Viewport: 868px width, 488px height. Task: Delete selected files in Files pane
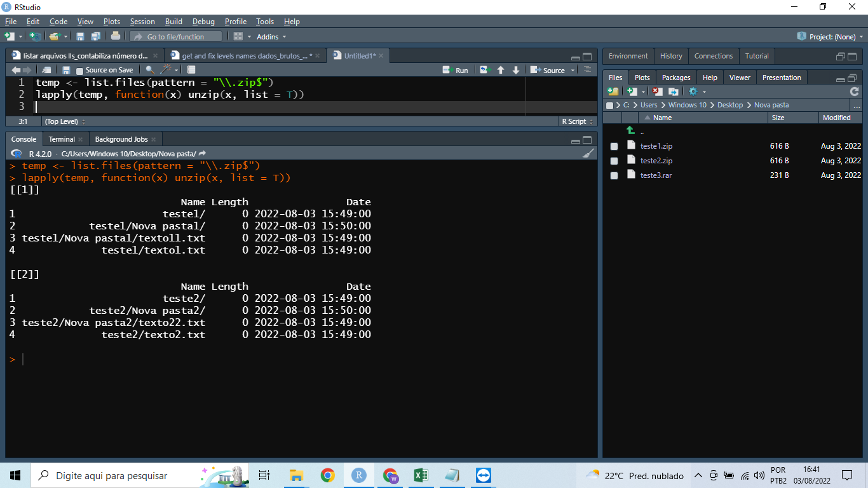coord(658,91)
